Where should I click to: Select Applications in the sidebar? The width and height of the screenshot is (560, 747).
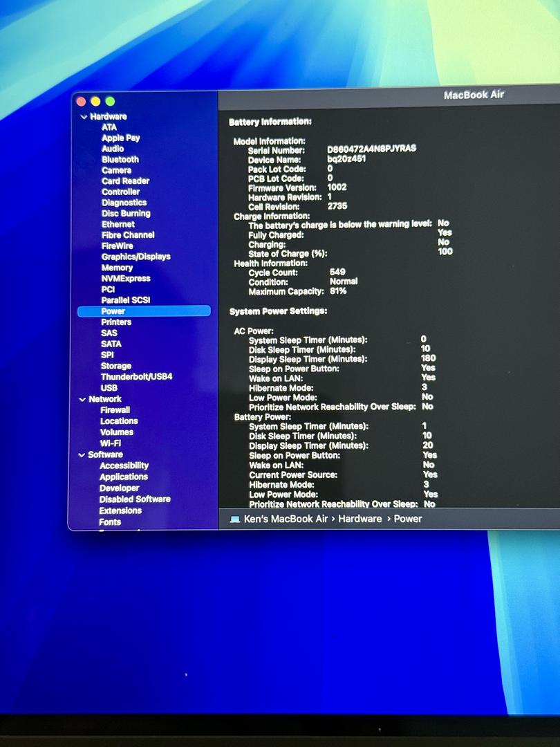tap(123, 477)
